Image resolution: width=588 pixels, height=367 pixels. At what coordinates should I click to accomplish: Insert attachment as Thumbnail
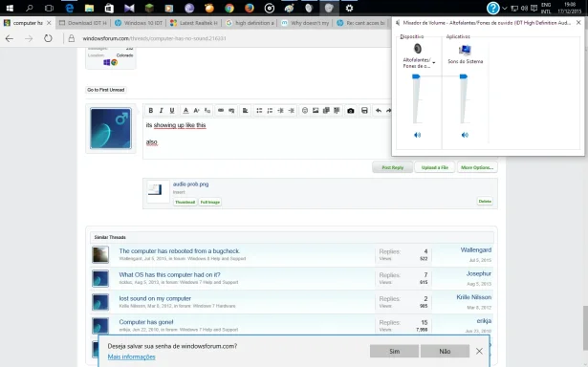point(185,202)
